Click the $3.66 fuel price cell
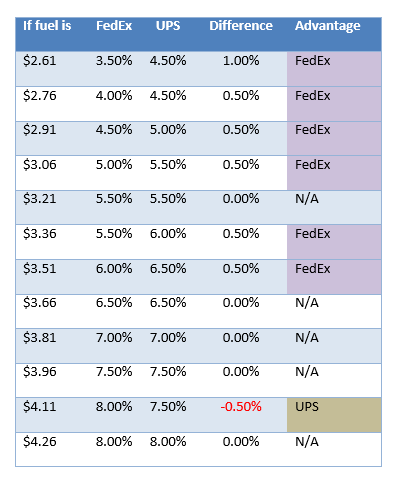 coord(40,303)
